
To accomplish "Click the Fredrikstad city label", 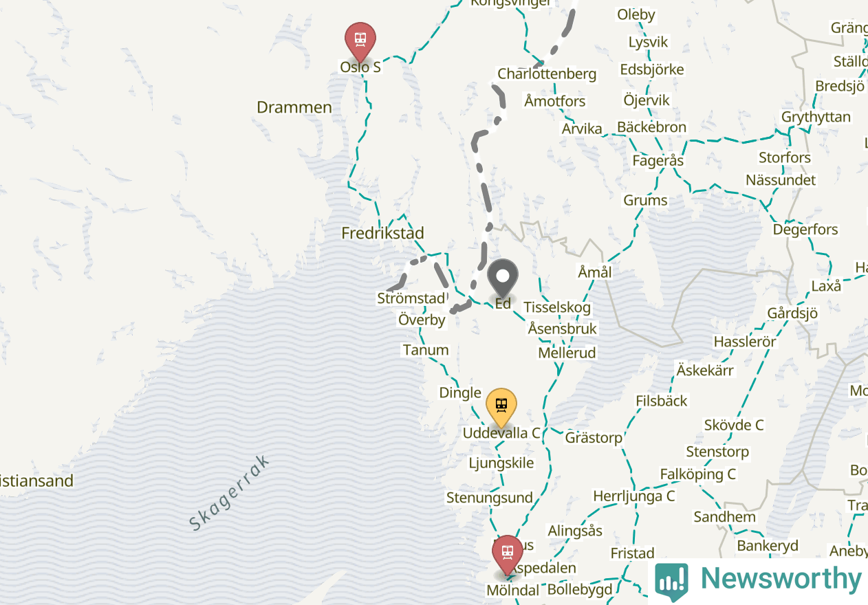I will 382,233.
